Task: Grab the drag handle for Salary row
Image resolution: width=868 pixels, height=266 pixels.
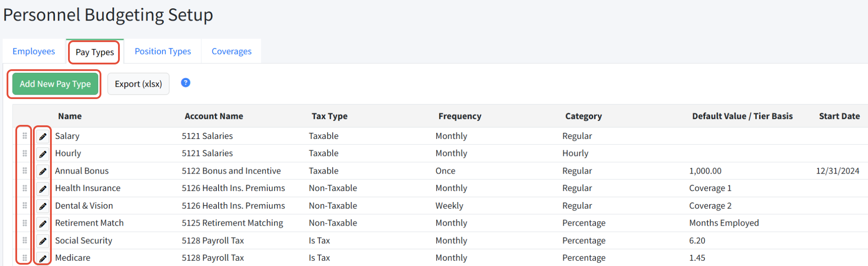Action: 25,136
